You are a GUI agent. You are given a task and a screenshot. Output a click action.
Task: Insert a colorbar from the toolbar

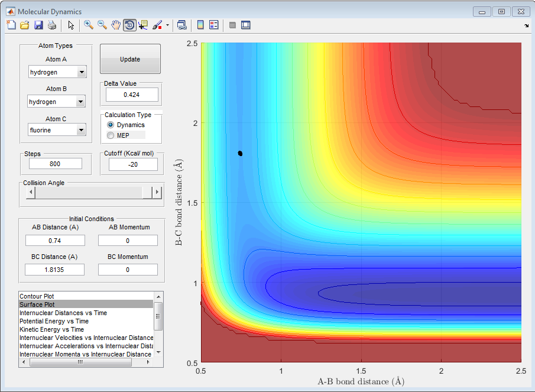point(200,25)
